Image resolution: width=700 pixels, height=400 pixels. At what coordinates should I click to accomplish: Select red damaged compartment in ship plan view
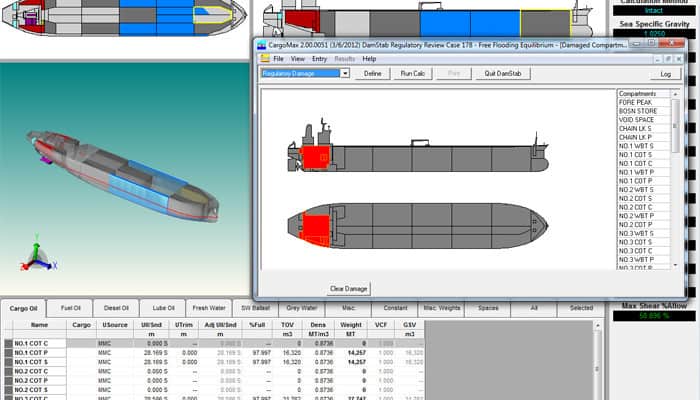tap(316, 228)
